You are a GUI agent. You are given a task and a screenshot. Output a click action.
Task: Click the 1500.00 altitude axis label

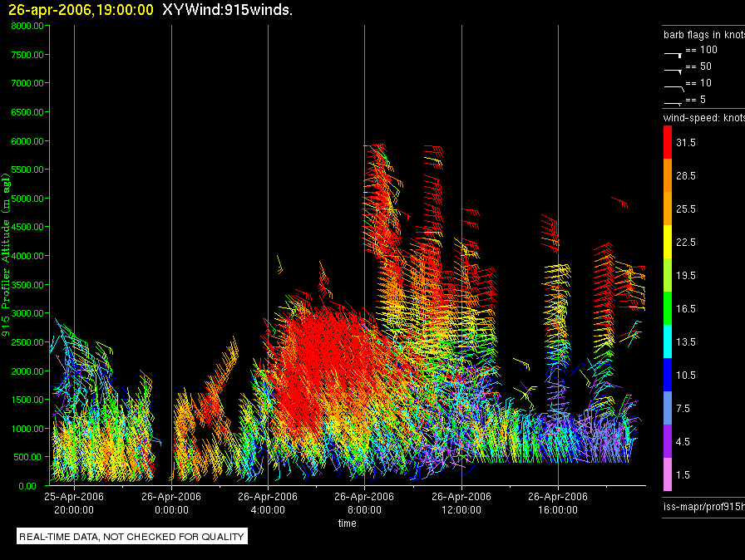(x=27, y=400)
